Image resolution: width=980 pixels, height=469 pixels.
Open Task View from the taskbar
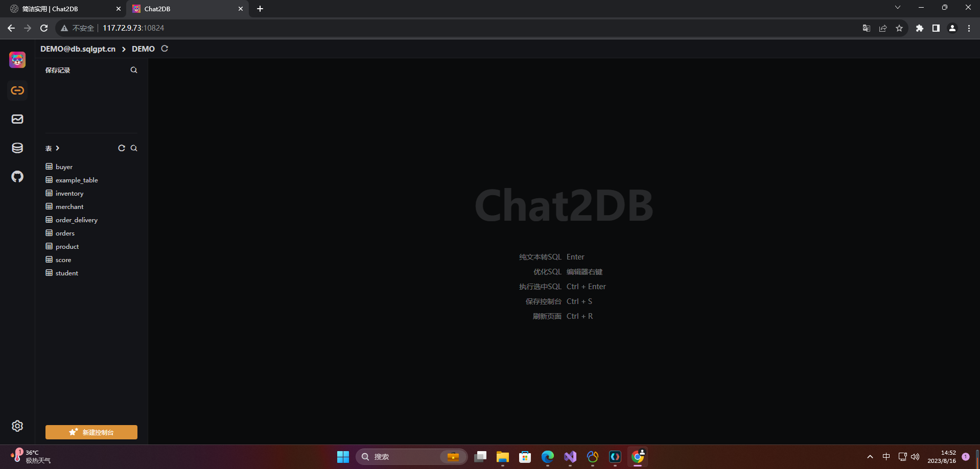click(x=480, y=457)
